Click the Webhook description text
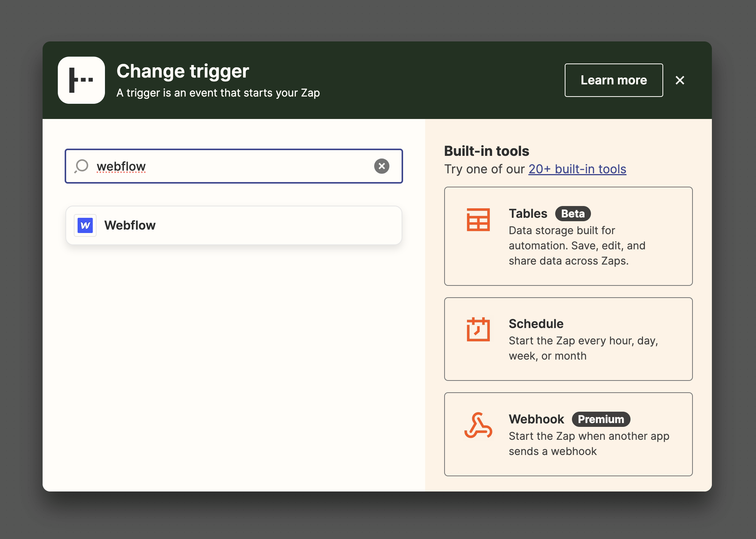The image size is (756, 539). point(589,444)
